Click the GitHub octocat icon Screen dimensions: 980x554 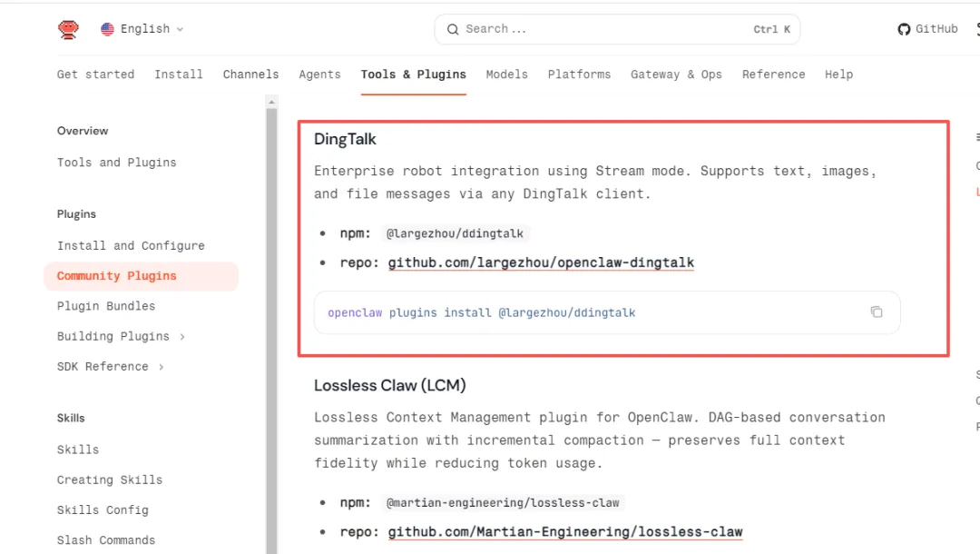[x=904, y=29]
